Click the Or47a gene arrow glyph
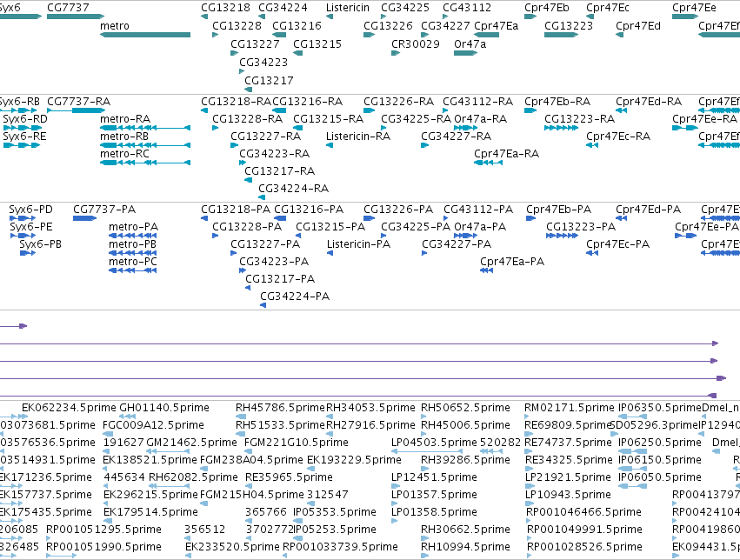This screenshot has width=740, height=560. point(465,53)
